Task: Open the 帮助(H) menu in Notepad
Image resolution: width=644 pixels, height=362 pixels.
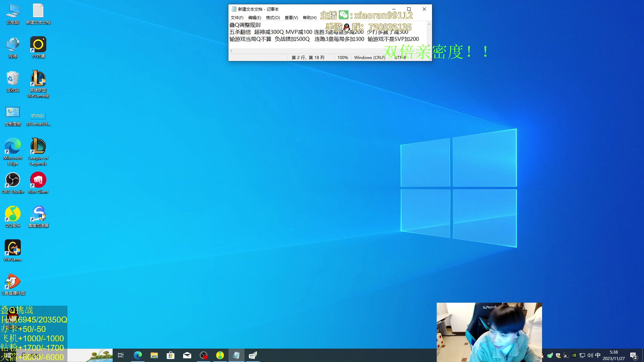Action: coord(310,18)
